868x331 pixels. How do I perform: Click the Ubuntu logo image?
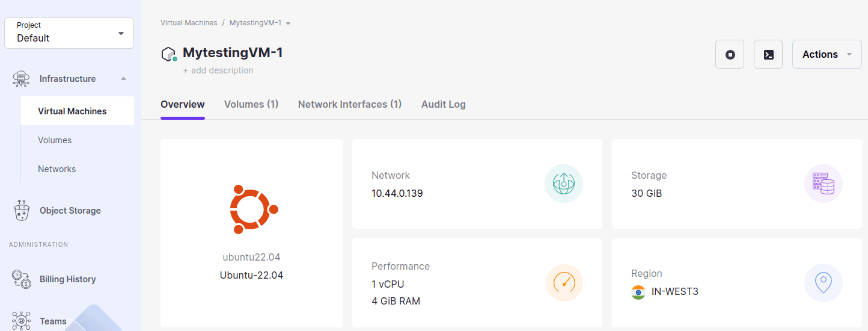point(254,209)
